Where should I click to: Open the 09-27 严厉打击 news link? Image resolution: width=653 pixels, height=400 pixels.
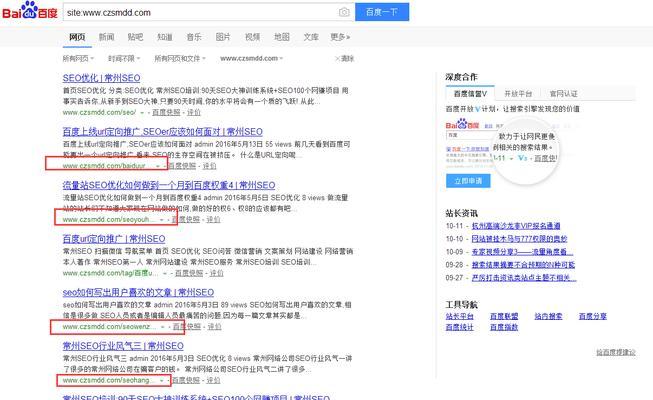tap(524, 278)
